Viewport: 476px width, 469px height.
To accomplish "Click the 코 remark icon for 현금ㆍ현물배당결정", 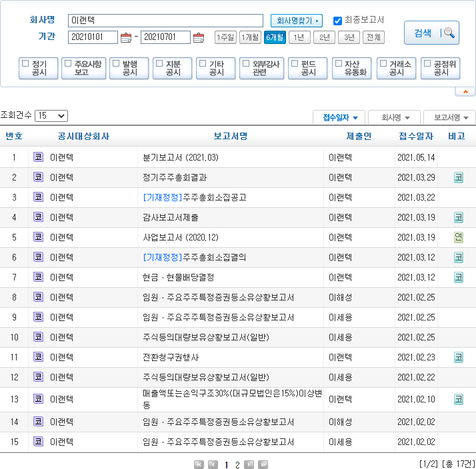I will (x=459, y=277).
